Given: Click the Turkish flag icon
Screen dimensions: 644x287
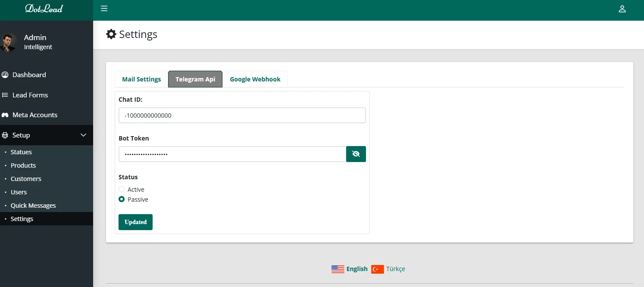Looking at the screenshot, I should pos(377,269).
